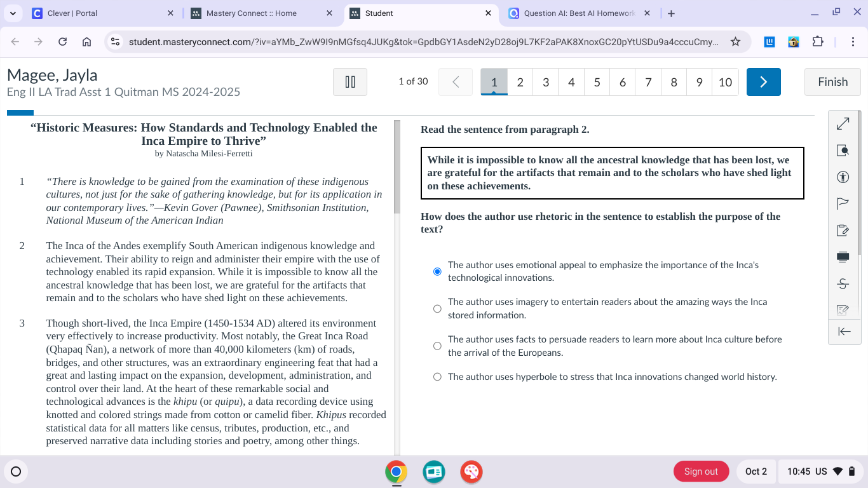
Task: Jump to question 6
Action: point(622,82)
